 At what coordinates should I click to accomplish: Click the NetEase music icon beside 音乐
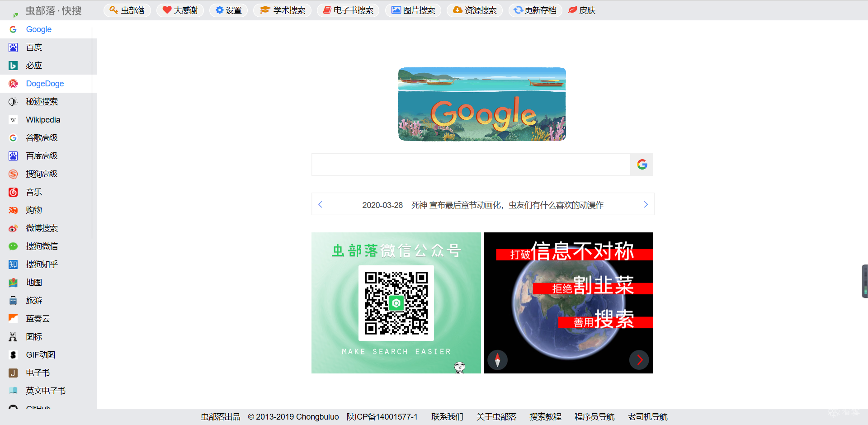pos(13,192)
